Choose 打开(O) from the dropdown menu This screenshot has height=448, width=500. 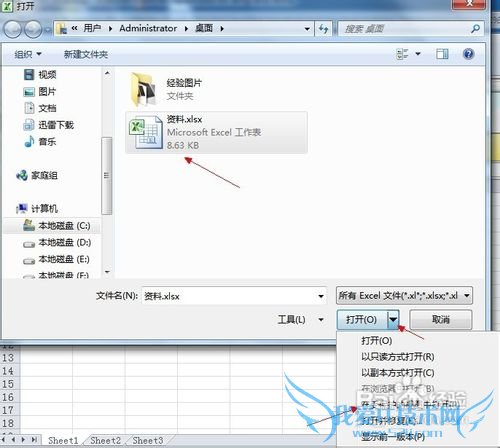377,341
